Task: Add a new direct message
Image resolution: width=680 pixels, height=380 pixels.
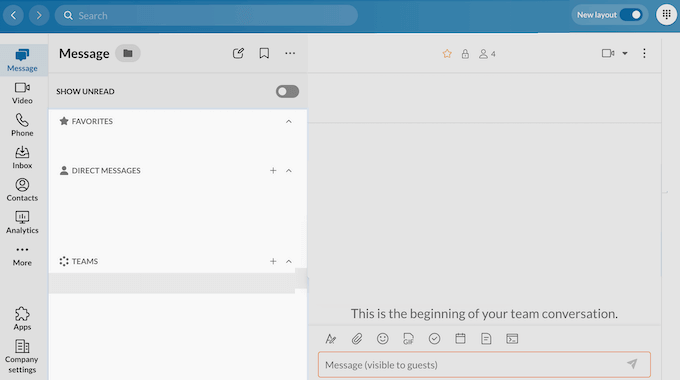Action: [273, 171]
